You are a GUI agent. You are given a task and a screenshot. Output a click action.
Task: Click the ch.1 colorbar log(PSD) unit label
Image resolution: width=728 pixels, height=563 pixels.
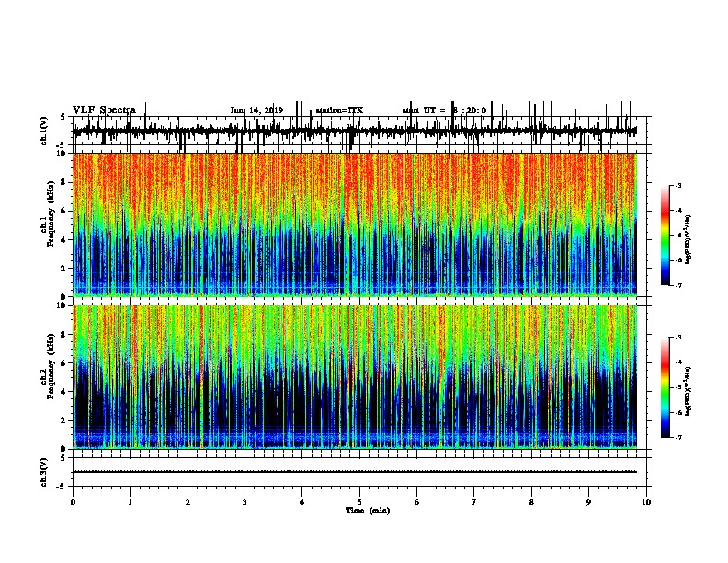pos(688,239)
